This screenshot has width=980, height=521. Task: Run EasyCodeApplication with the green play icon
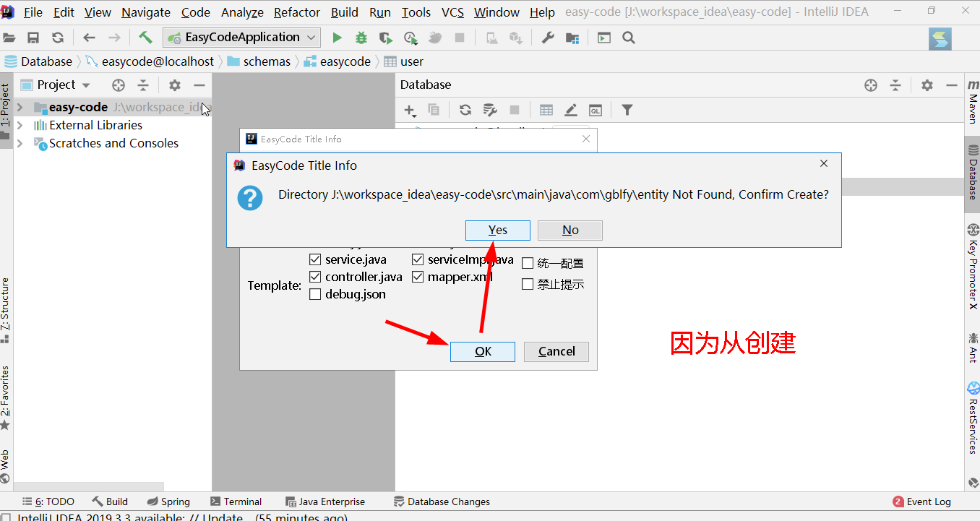click(x=337, y=38)
